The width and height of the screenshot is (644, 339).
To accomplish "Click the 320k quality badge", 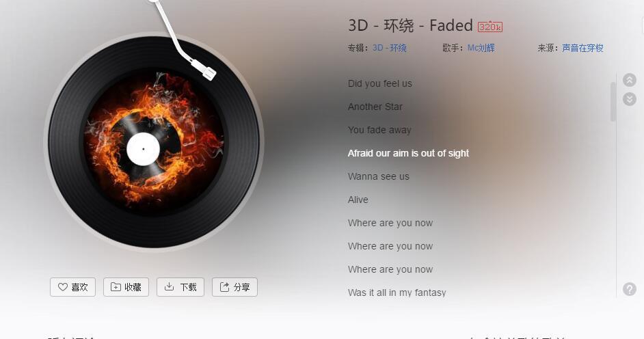I will tap(490, 27).
